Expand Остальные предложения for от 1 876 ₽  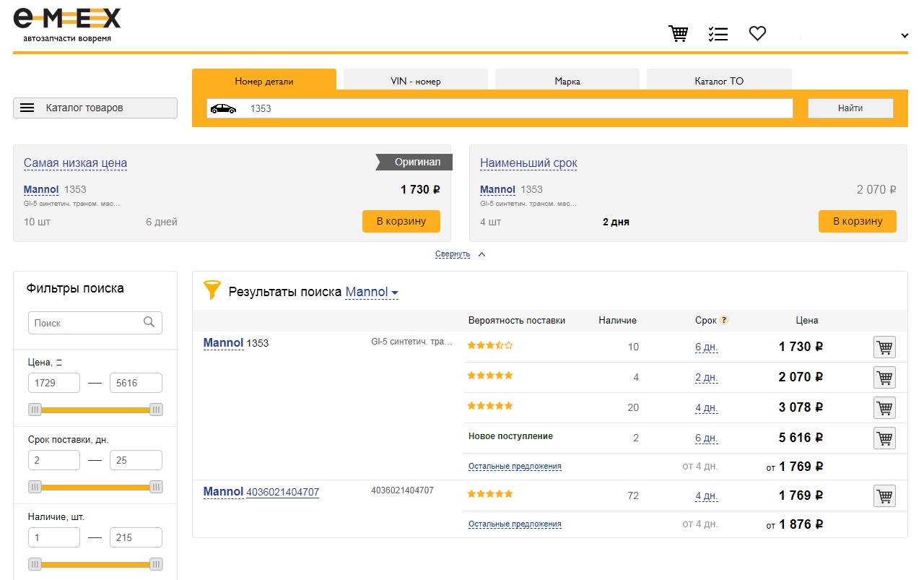515,524
